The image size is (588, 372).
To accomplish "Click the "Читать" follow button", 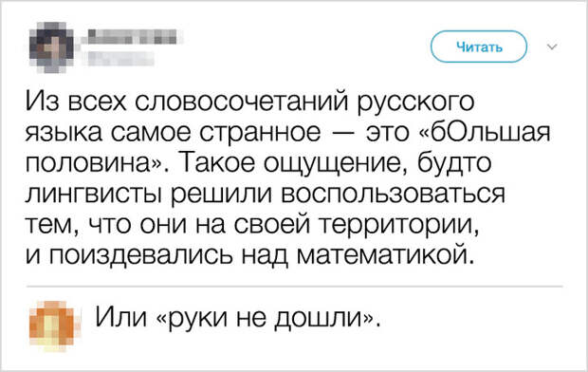I will coord(479,46).
